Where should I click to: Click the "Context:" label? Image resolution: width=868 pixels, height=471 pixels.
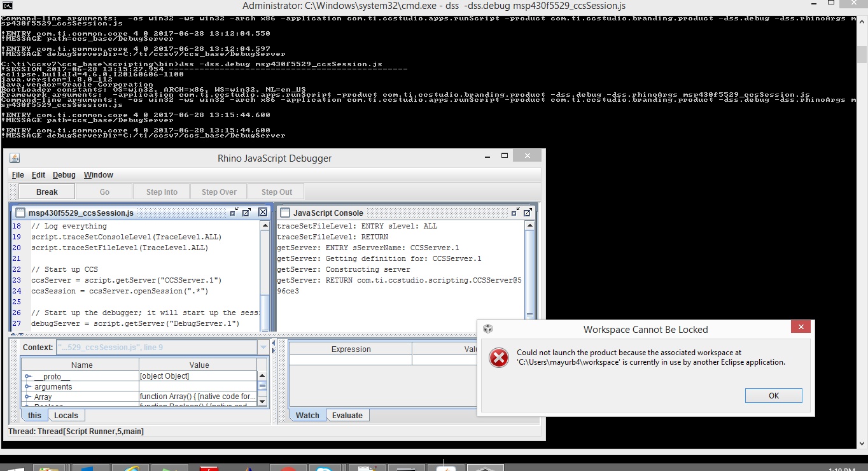(38, 348)
